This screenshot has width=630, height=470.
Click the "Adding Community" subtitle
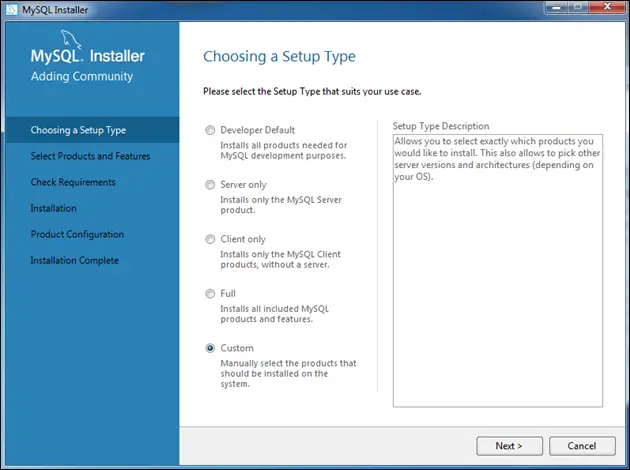click(82, 76)
